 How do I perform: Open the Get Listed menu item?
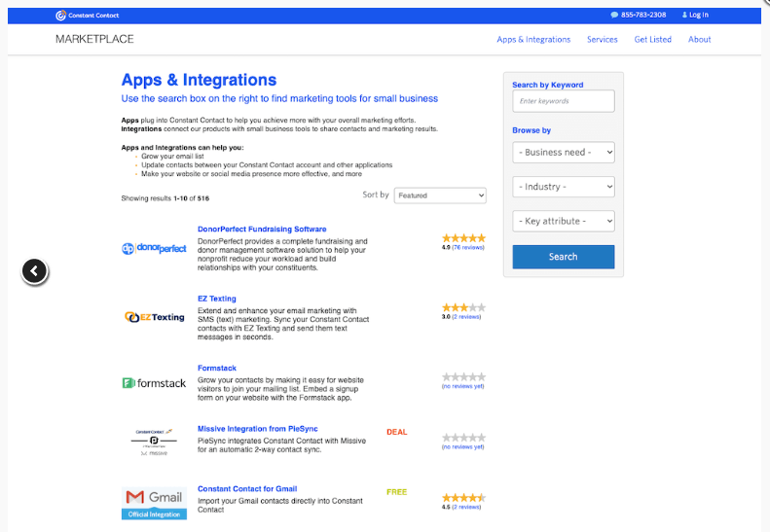click(x=652, y=39)
